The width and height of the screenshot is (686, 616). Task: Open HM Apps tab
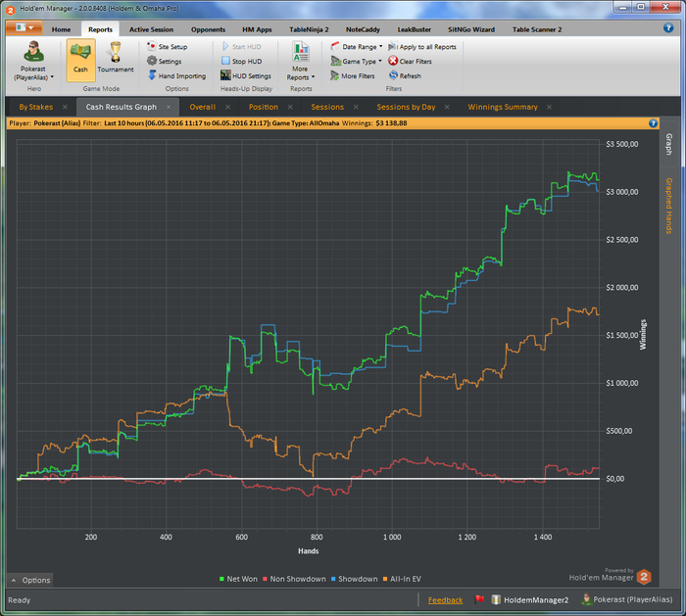pos(257,29)
